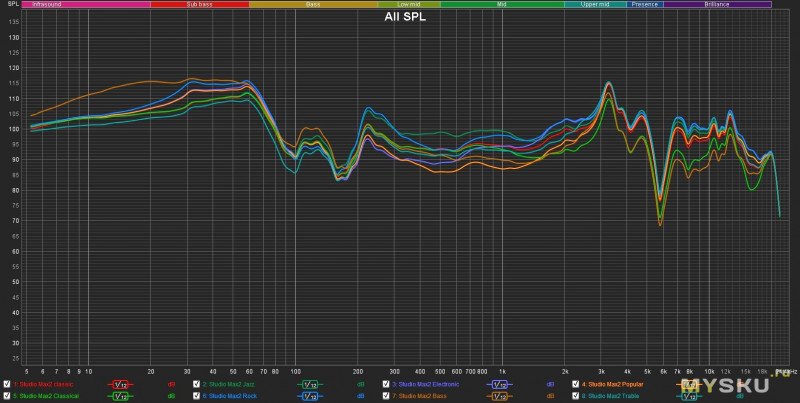Hide the Studio Max2 Rock trace

coord(196,396)
